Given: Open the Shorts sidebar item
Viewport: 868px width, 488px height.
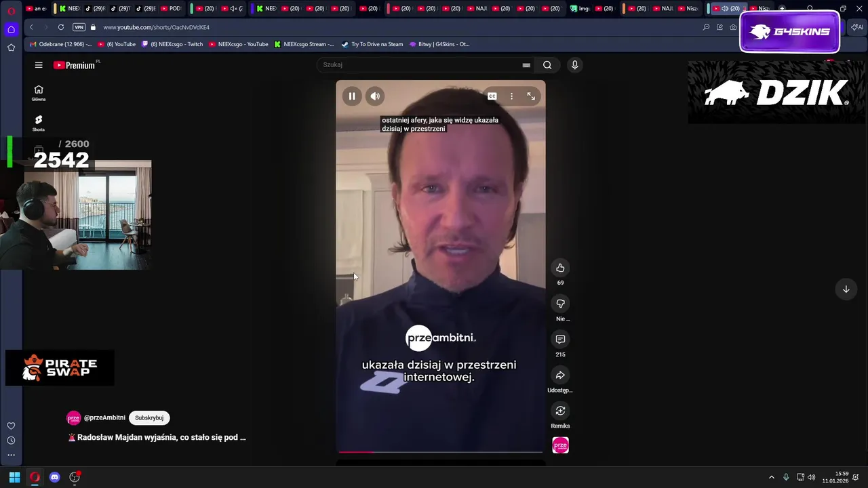Looking at the screenshot, I should pos(39,123).
